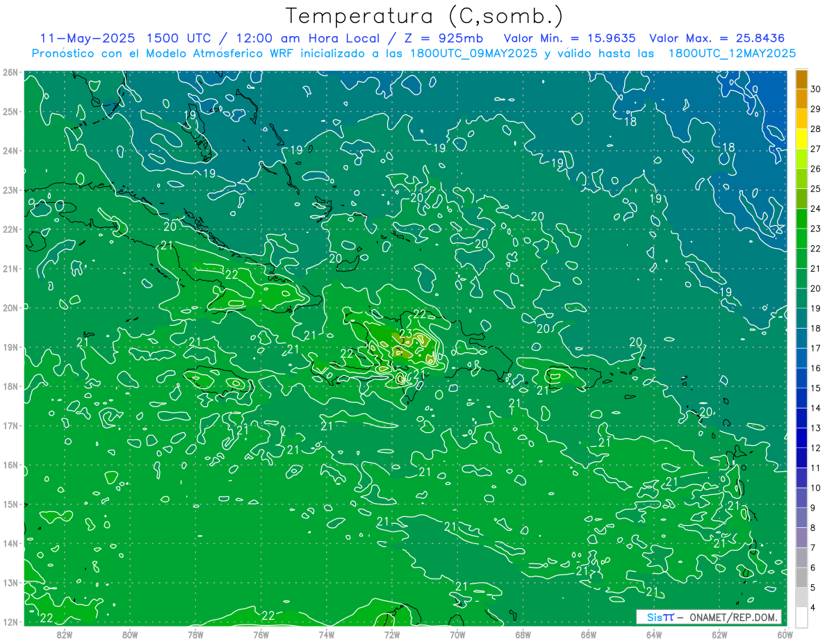Pick the white swatch below legend value 4
The image size is (834, 644).
(x=801, y=616)
